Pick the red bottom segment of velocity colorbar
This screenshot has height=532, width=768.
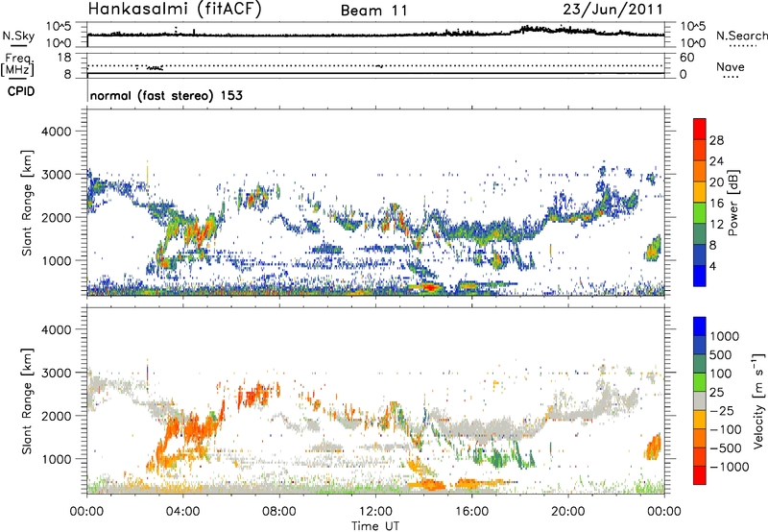point(700,475)
